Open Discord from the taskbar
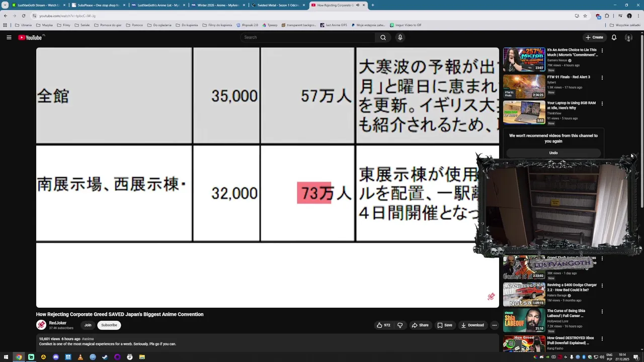644x362 pixels. click(x=56, y=357)
